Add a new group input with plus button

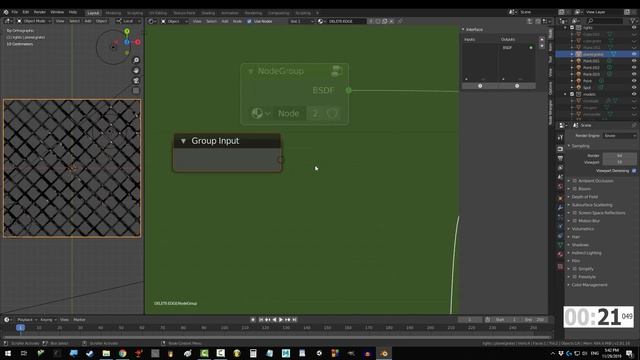pyautogui.click(x=480, y=86)
